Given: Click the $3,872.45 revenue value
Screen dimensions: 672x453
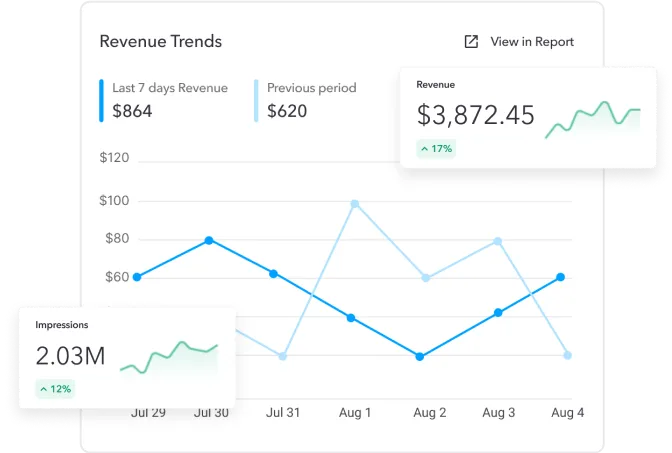Looking at the screenshot, I should 475,116.
